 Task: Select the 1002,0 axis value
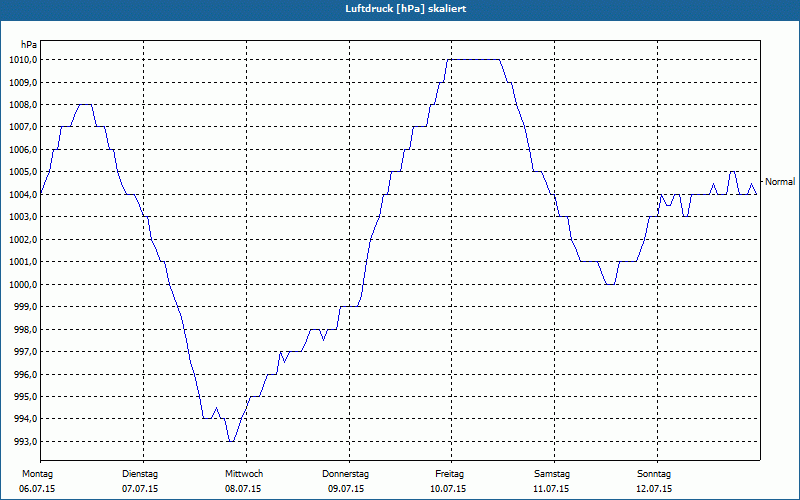tap(23, 239)
